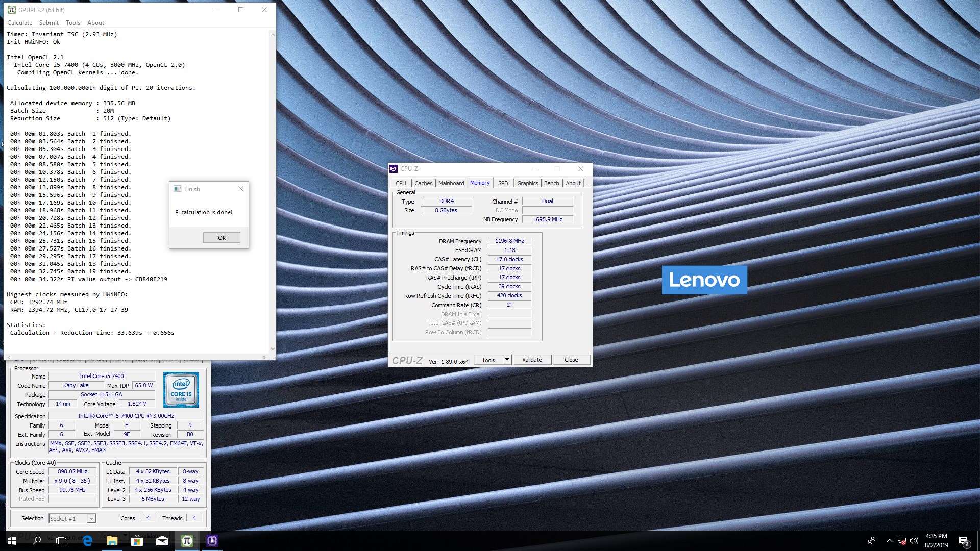Screen dimensions: 980x551
Task: Click the Level 3 cache value 6 MBytes
Action: coord(153,499)
